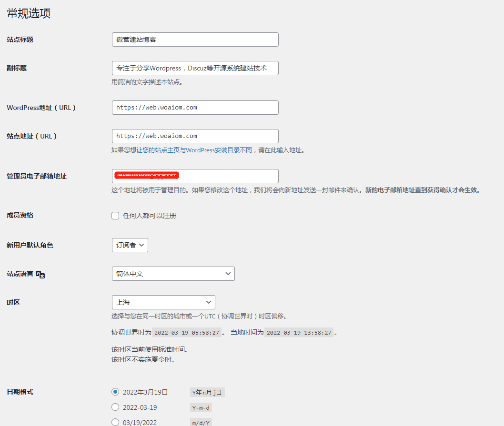Select the 2022-03-19 date format radio

(115, 407)
